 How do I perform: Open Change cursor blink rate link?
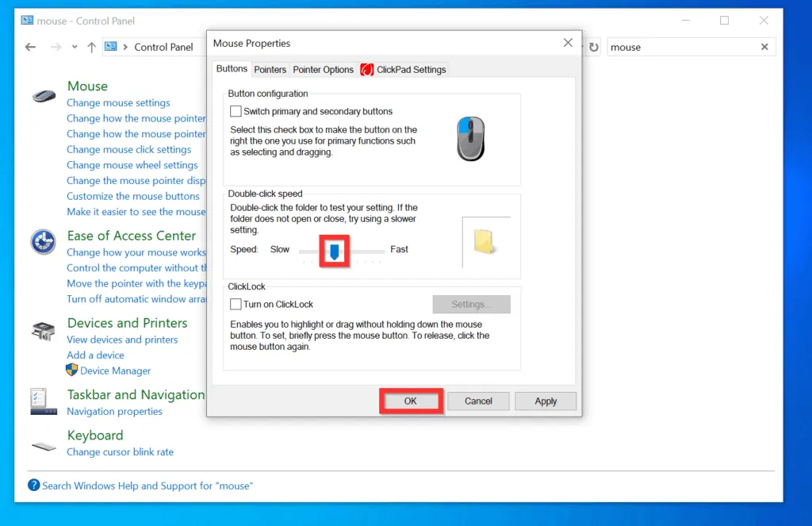pos(120,452)
